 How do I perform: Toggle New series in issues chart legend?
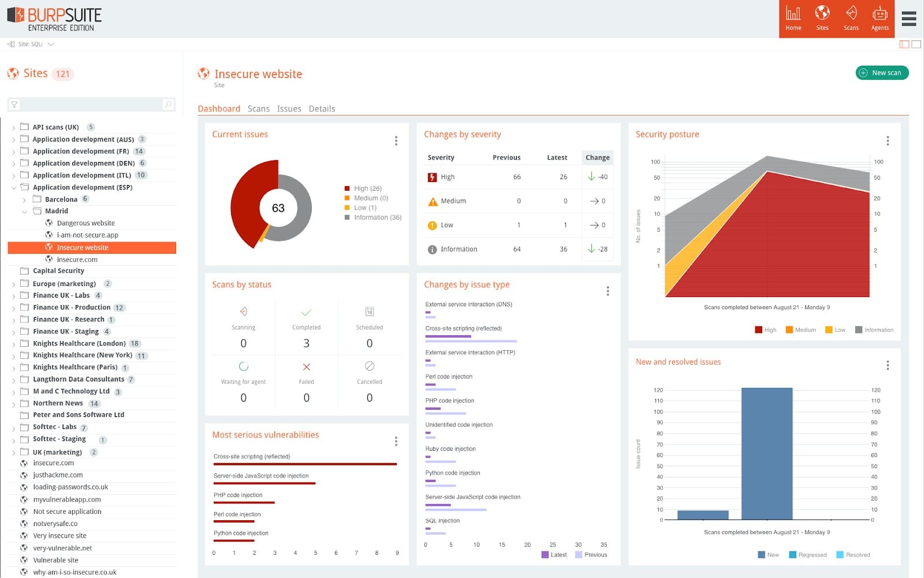(768, 555)
